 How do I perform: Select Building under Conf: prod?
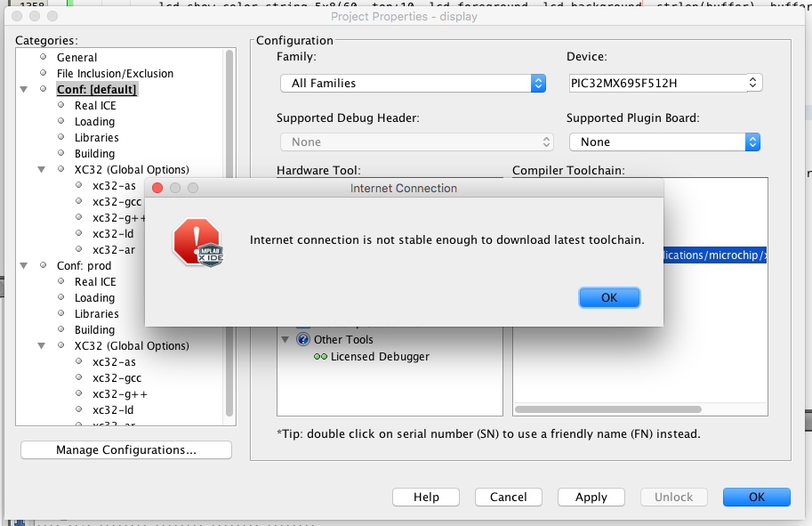(95, 330)
